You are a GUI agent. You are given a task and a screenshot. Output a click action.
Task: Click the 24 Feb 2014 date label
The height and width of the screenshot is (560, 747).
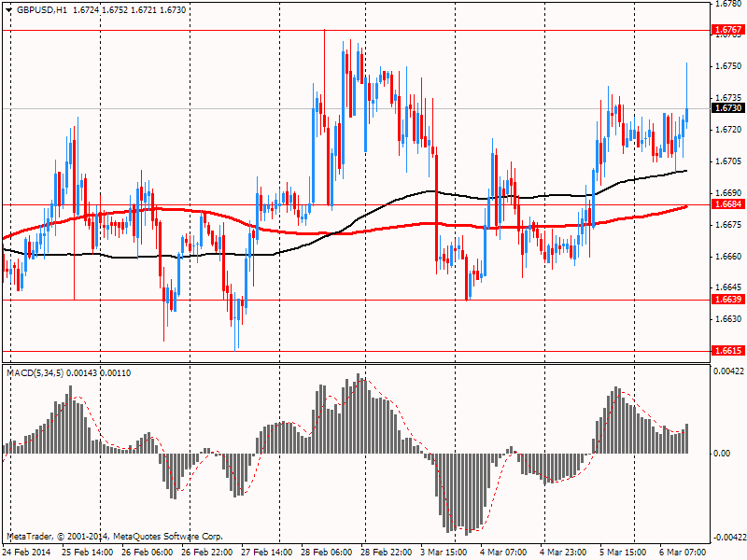[25, 553]
